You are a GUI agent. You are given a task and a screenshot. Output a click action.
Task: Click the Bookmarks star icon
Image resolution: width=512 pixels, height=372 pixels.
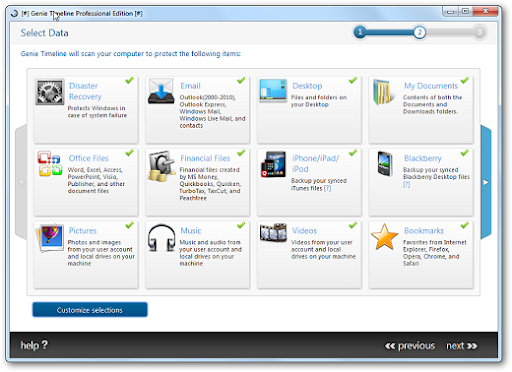click(385, 237)
